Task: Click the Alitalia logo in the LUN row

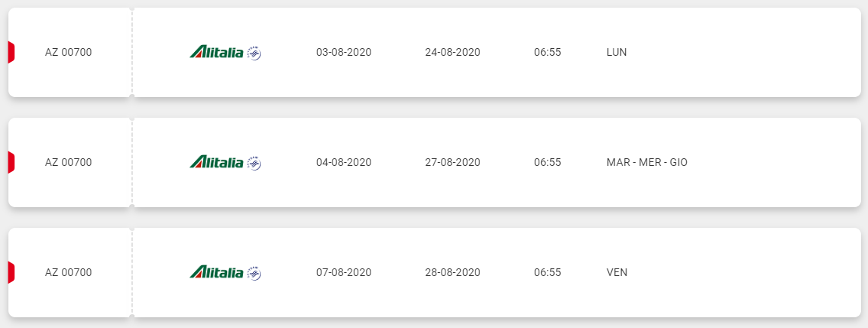Action: 216,52
